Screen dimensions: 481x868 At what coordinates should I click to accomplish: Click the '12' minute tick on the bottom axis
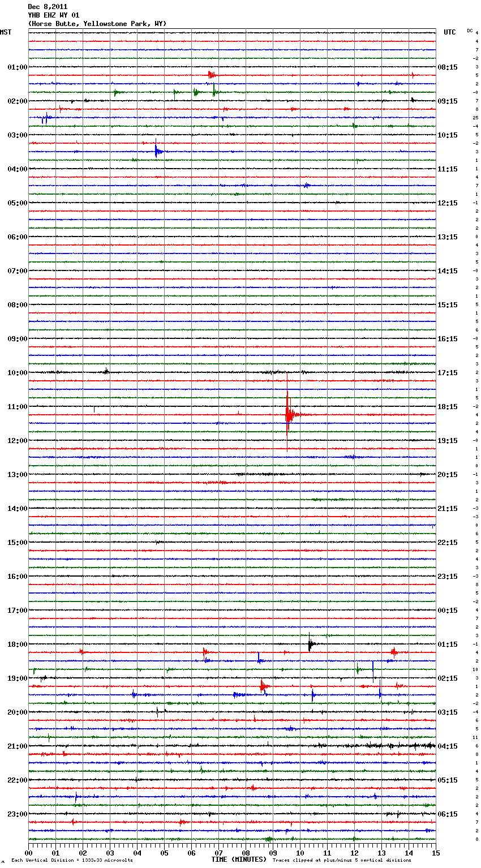354,853
